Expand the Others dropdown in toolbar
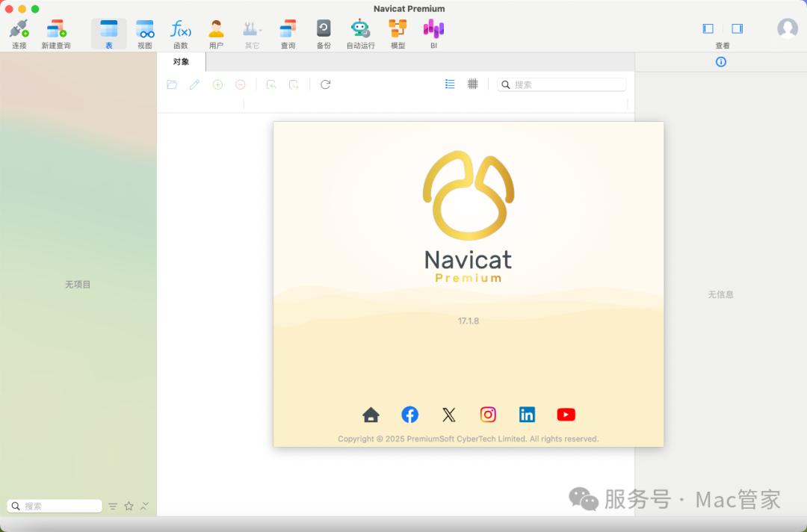This screenshot has height=532, width=807. (253, 30)
